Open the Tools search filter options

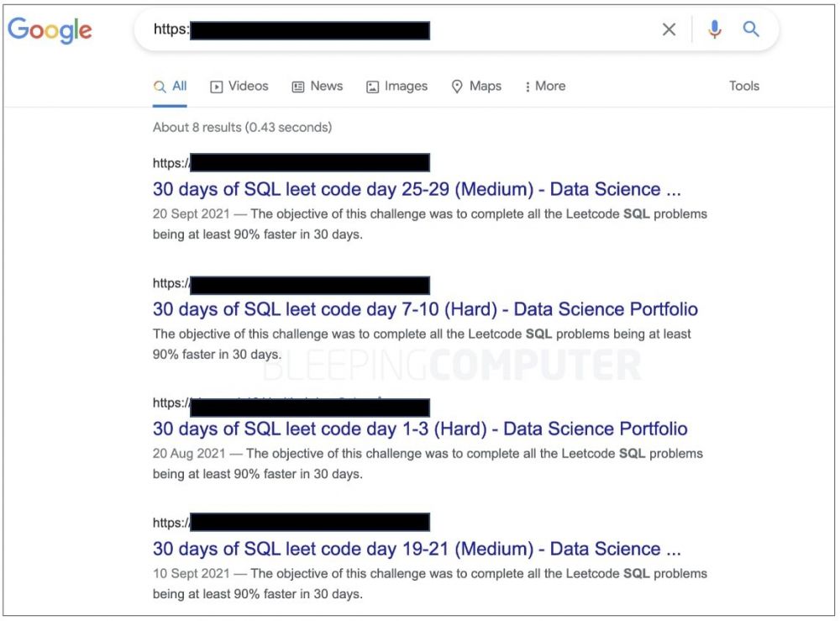(744, 86)
